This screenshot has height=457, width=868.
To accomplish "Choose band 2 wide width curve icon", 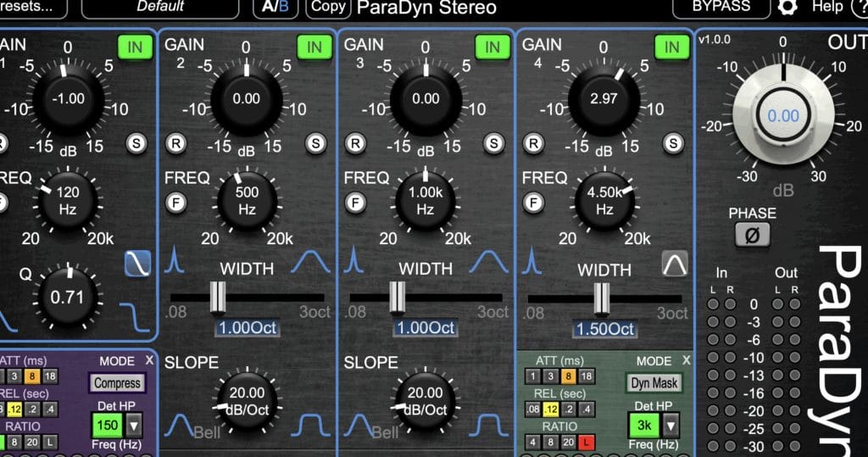I will 310,261.
